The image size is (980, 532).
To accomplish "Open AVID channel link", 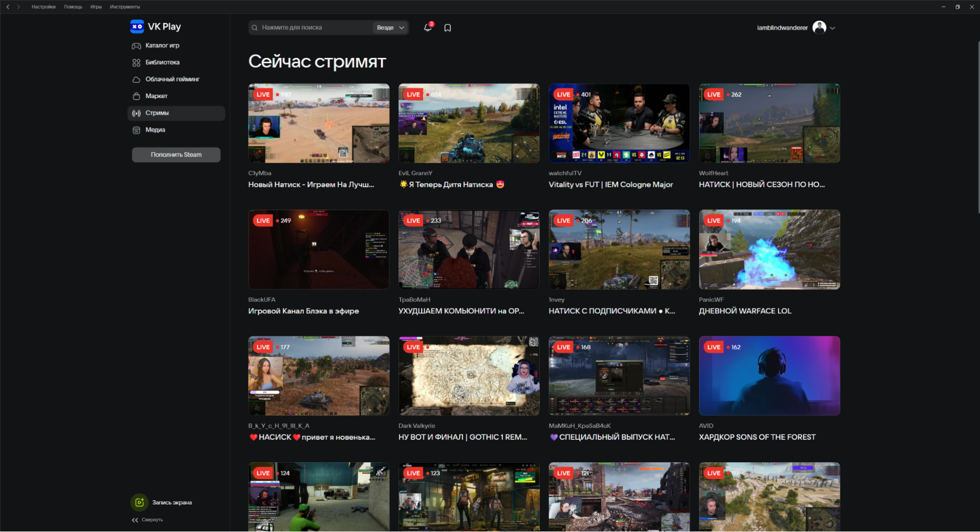I will coord(706,426).
